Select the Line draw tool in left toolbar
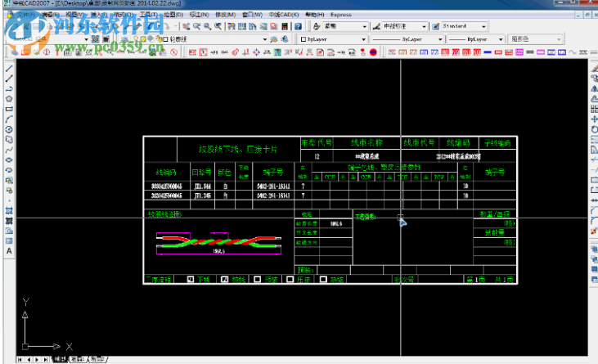The image size is (598, 364). (x=9, y=69)
